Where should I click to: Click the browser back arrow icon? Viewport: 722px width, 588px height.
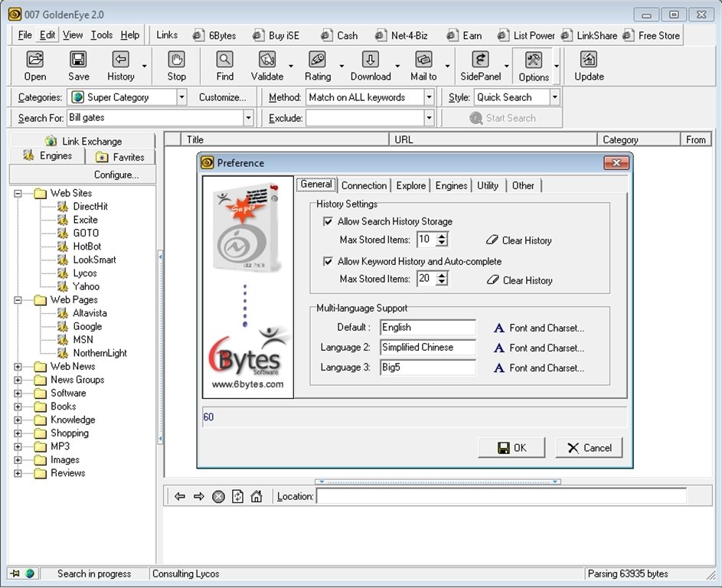coord(180,496)
